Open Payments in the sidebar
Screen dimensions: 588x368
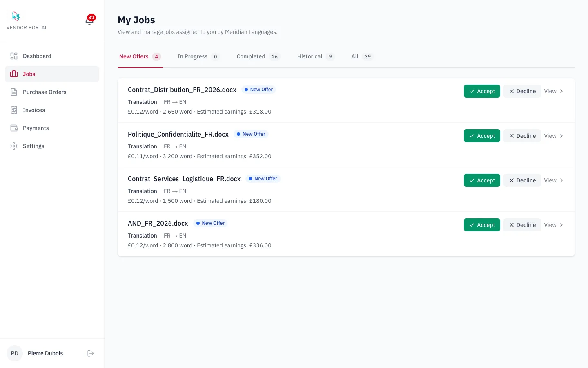52,128
